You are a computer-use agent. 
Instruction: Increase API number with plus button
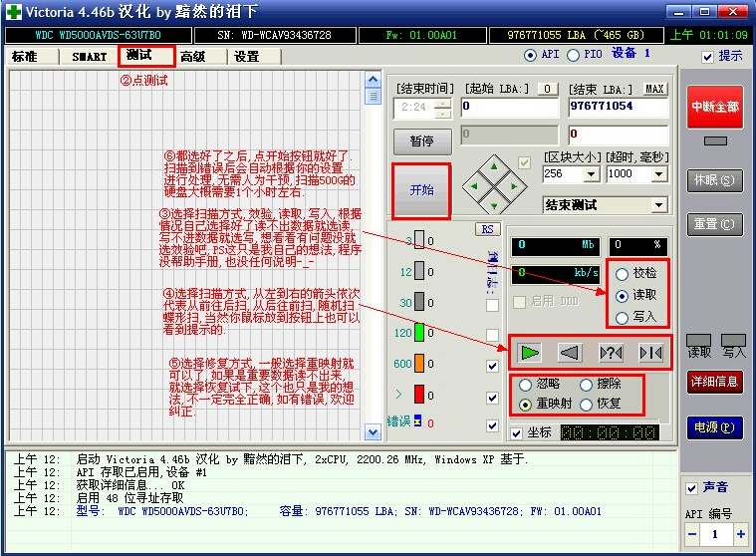tap(741, 534)
